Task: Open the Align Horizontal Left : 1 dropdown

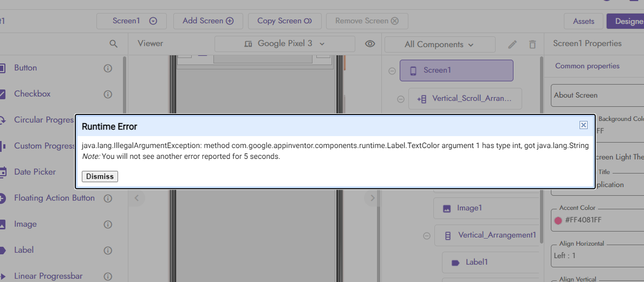Action: pyautogui.click(x=597, y=255)
